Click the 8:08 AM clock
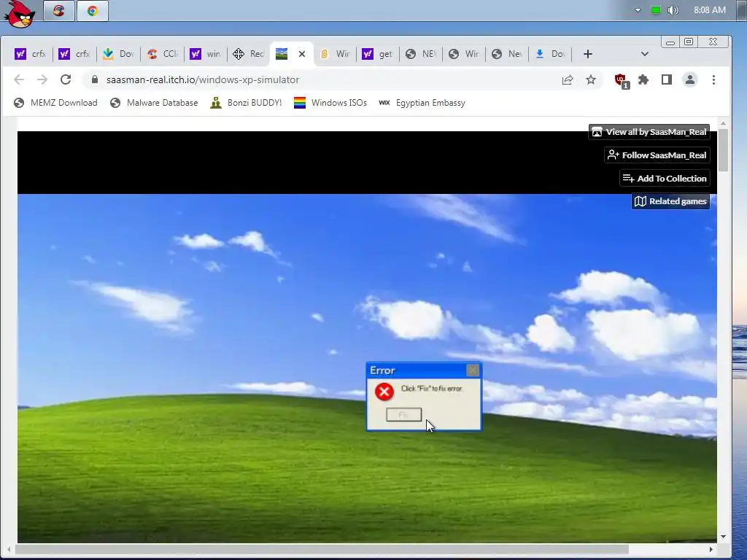 tap(709, 10)
